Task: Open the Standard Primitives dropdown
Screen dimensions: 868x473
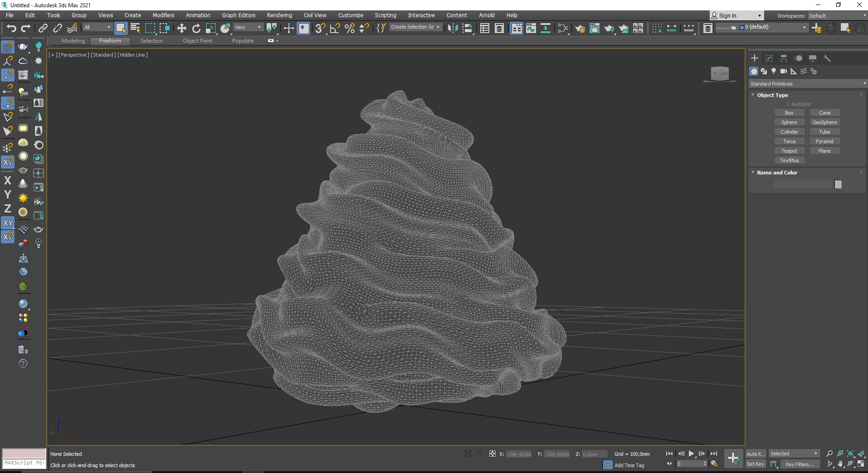Action: 808,84
